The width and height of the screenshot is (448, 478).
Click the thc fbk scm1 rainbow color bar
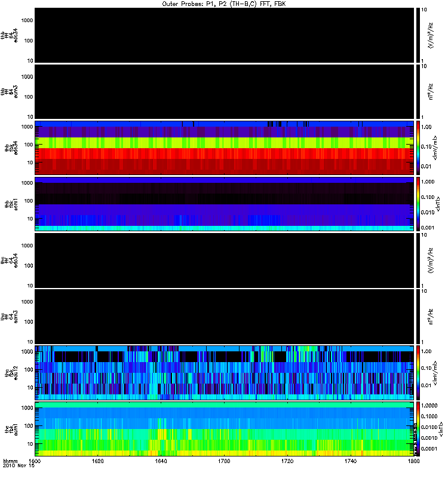click(x=418, y=429)
